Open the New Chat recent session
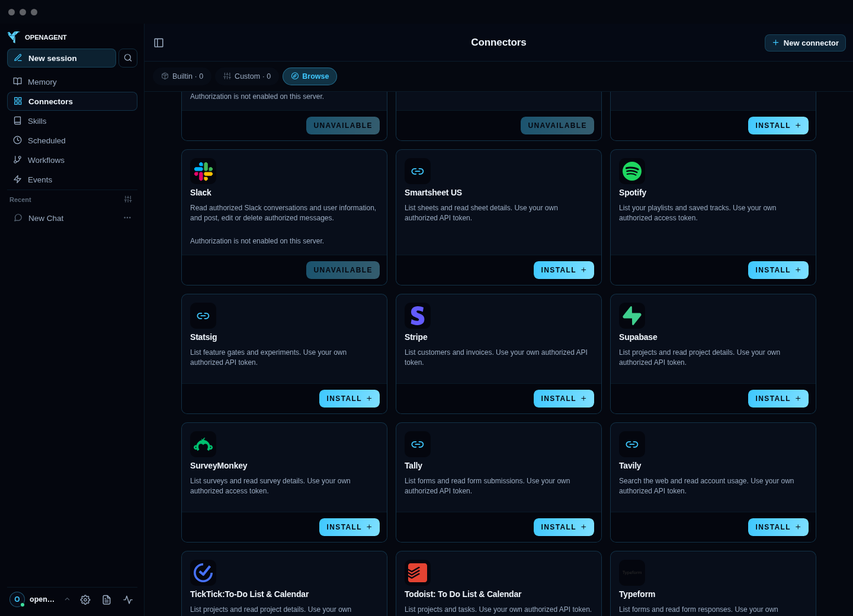This screenshot has height=616, width=853. click(65, 218)
